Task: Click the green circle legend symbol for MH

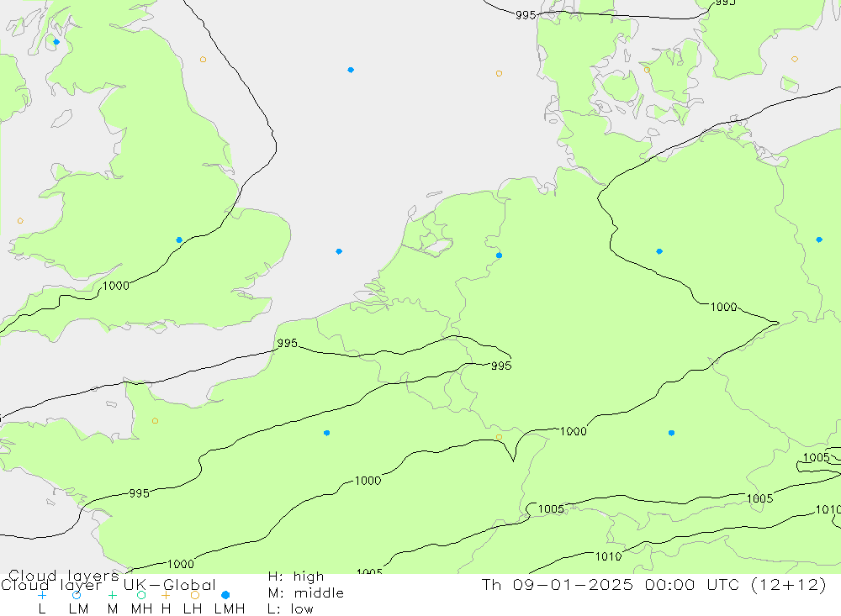Action: pyautogui.click(x=141, y=595)
